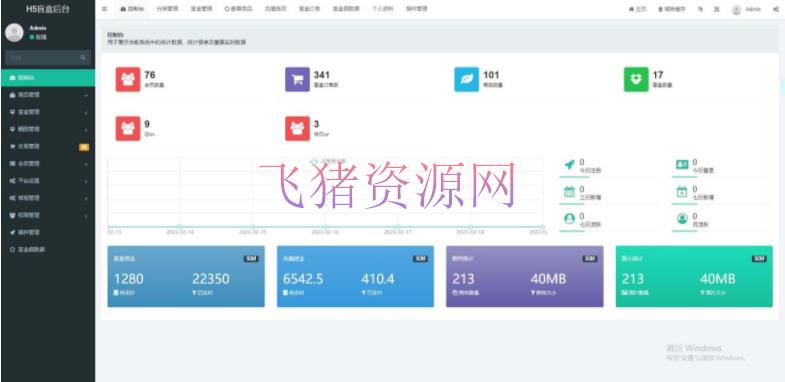Click the 实时 badge on the green card
785x382 pixels.
759,259
